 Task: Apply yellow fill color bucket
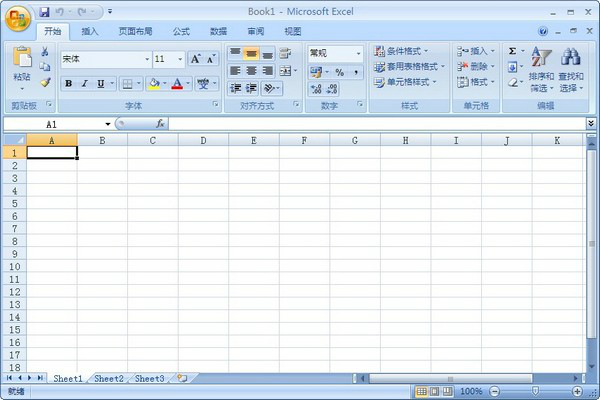(154, 83)
